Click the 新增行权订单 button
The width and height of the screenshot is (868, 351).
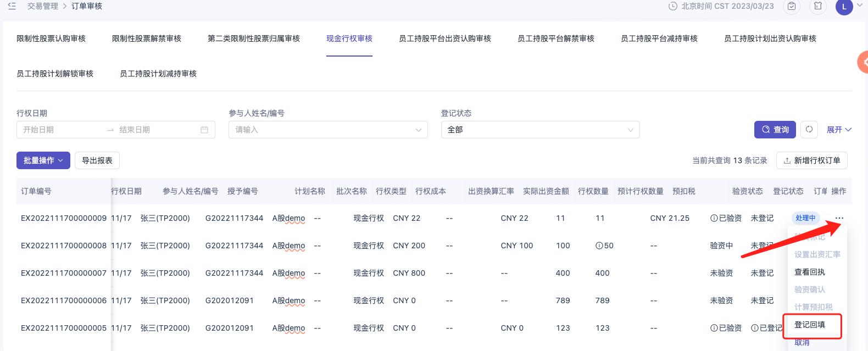pos(812,160)
